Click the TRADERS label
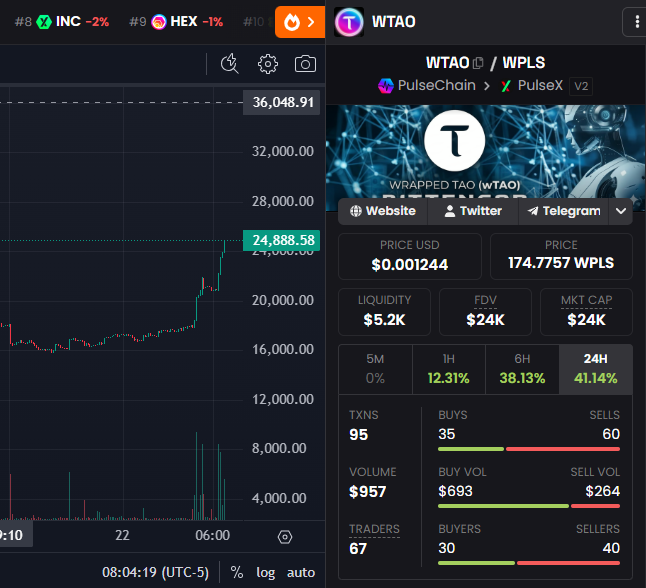The image size is (646, 588). tap(374, 529)
